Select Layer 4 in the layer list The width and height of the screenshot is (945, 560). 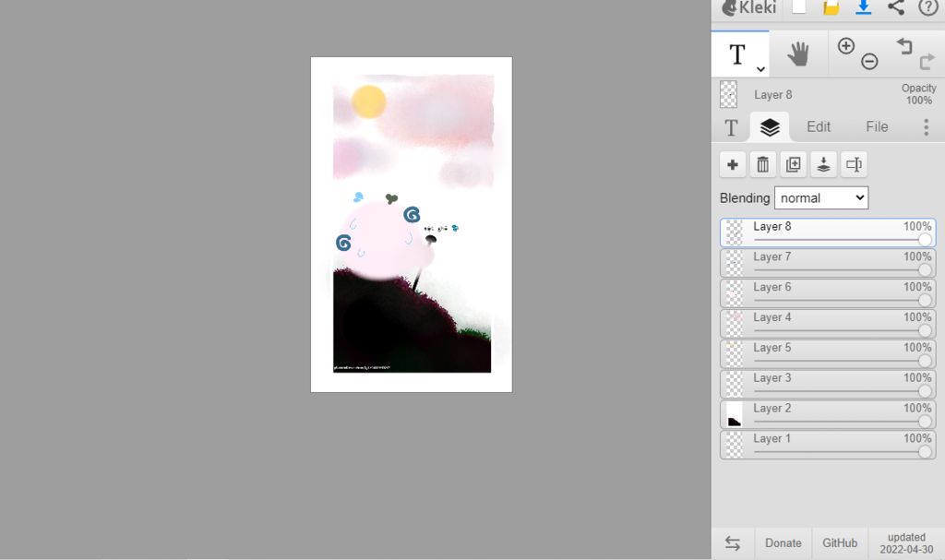(828, 323)
